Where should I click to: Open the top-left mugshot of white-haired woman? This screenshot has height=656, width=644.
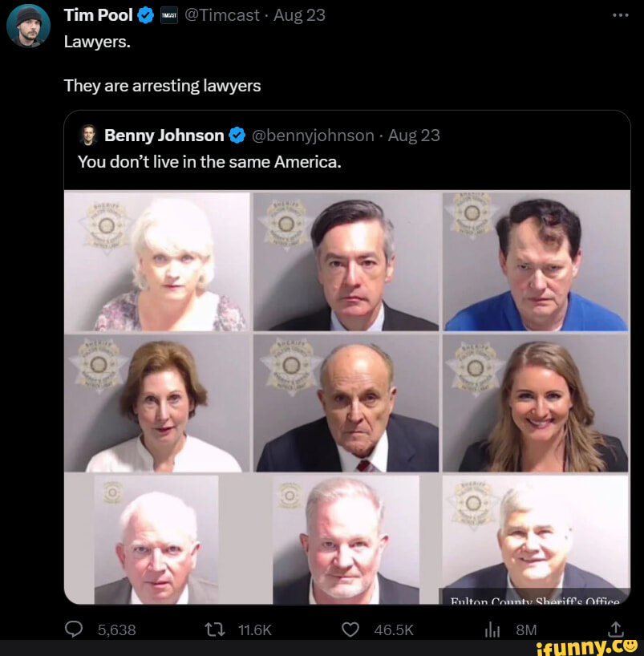coord(157,261)
